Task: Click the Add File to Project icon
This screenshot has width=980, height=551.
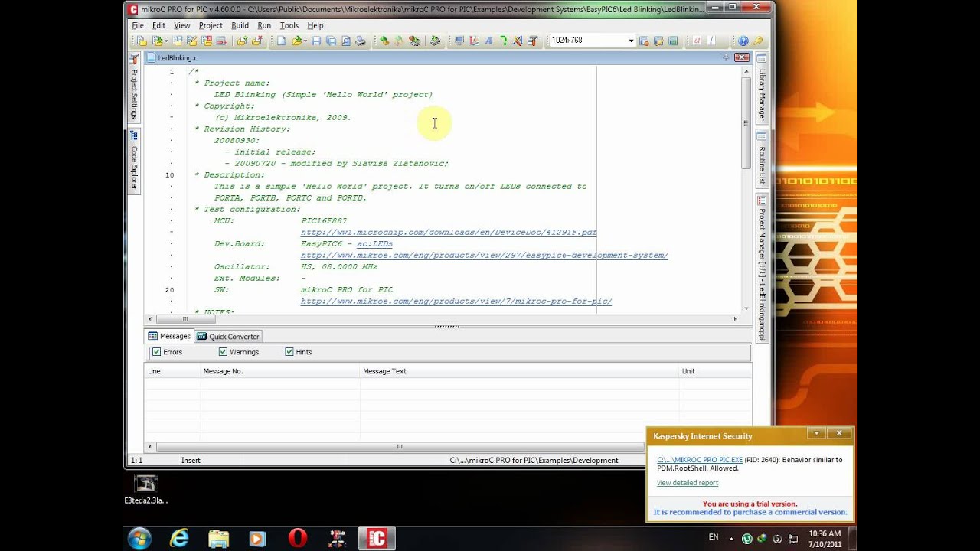Action: (x=242, y=41)
